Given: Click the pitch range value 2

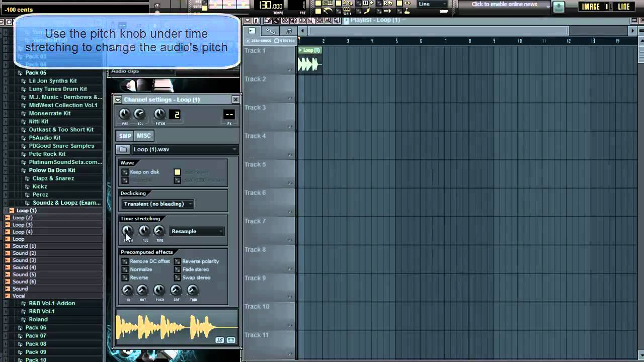Looking at the screenshot, I should click(x=176, y=115).
